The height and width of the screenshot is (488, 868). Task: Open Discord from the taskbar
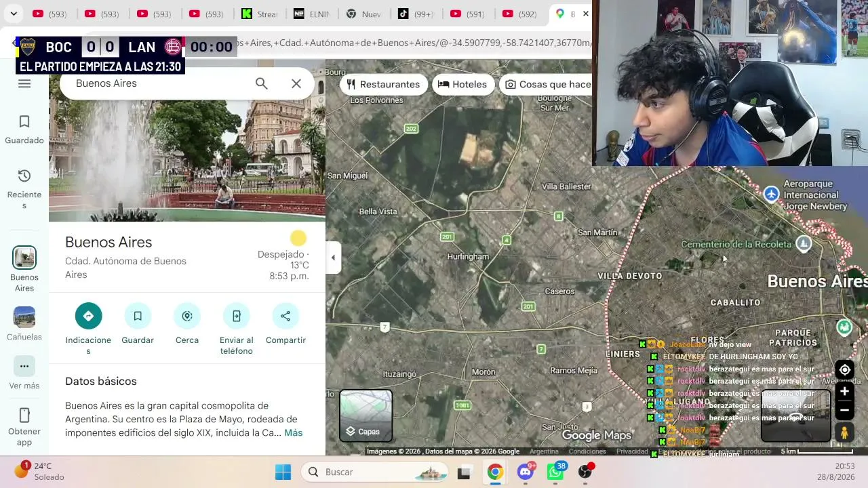pyautogui.click(x=526, y=472)
